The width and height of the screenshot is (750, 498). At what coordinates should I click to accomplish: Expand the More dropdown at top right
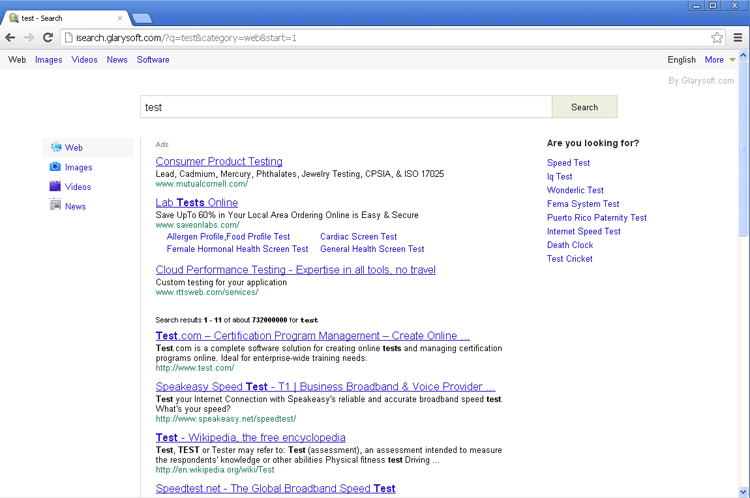click(719, 60)
